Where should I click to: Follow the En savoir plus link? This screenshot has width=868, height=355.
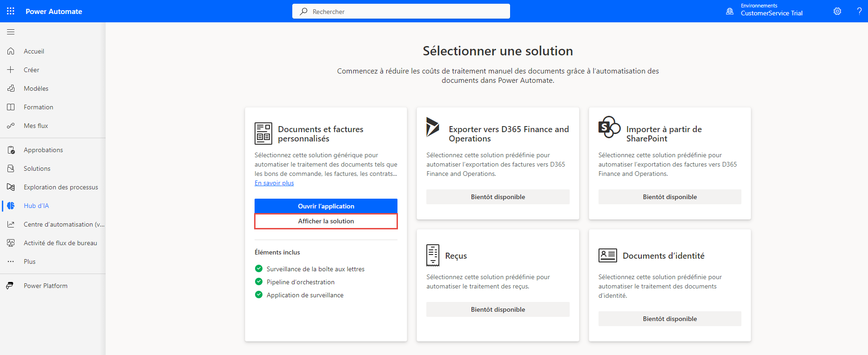274,183
